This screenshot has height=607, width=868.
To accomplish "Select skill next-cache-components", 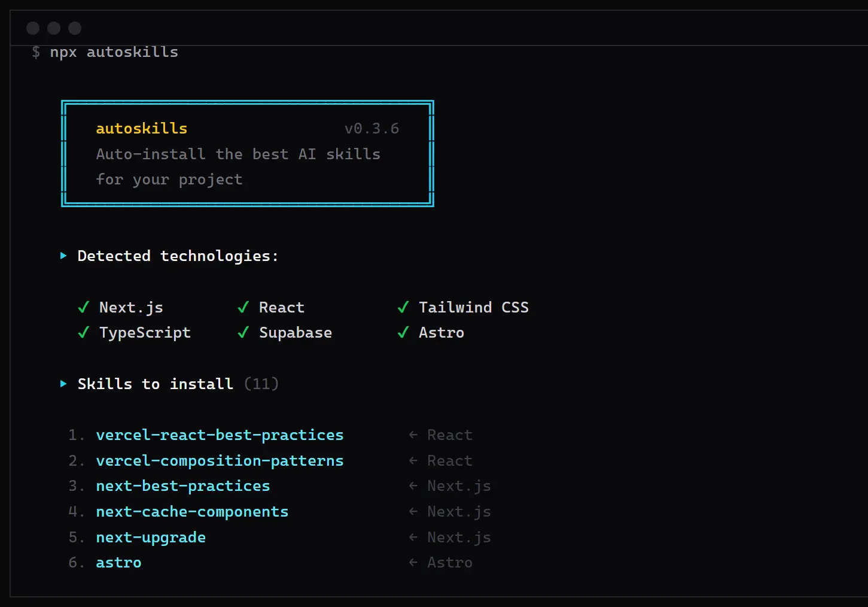I will tap(193, 512).
